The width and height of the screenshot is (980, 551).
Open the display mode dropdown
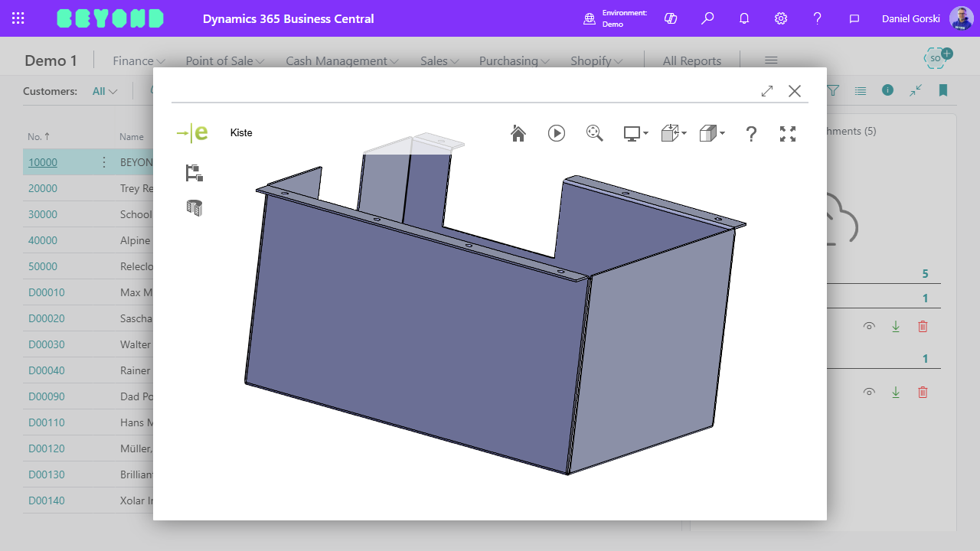point(635,134)
